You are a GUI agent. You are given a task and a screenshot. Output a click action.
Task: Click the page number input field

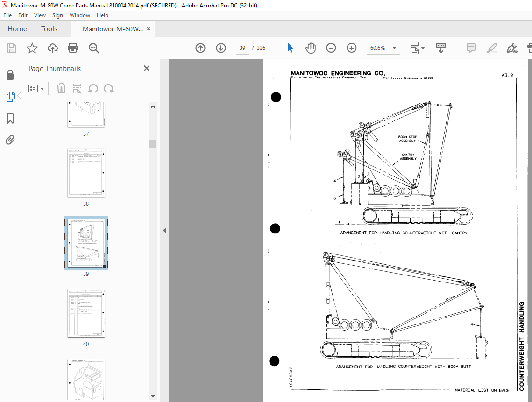coord(242,48)
